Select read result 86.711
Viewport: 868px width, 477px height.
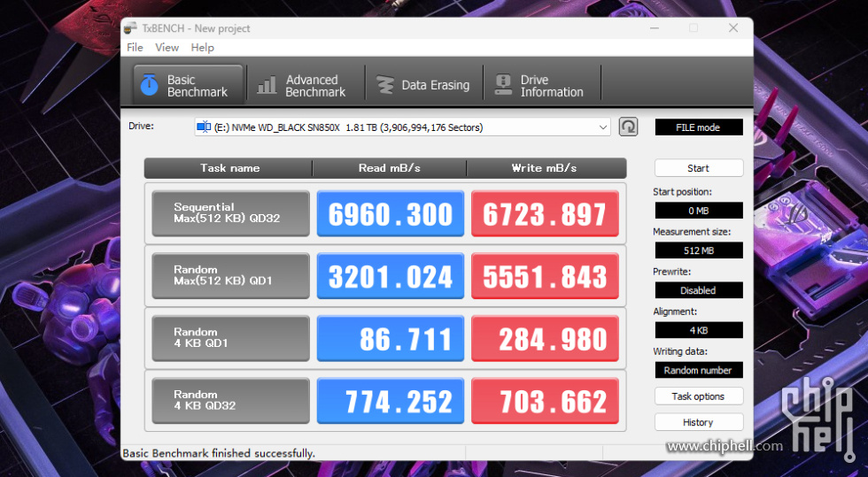pyautogui.click(x=391, y=338)
